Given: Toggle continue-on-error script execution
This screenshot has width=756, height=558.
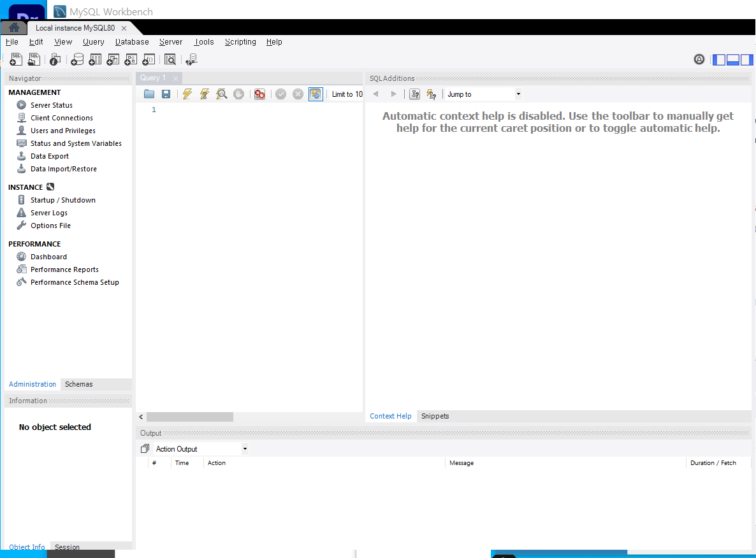Looking at the screenshot, I should pos(260,94).
